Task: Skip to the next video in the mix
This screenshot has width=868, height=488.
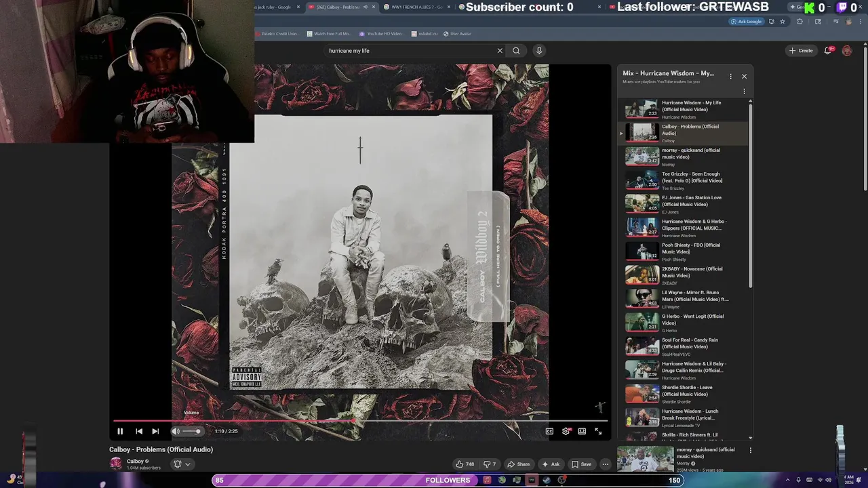Action: [x=155, y=431]
